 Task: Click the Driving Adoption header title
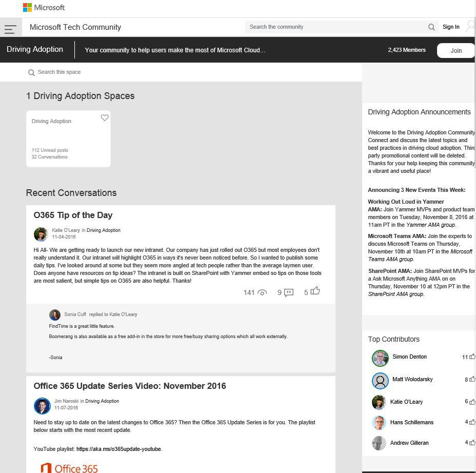point(35,49)
